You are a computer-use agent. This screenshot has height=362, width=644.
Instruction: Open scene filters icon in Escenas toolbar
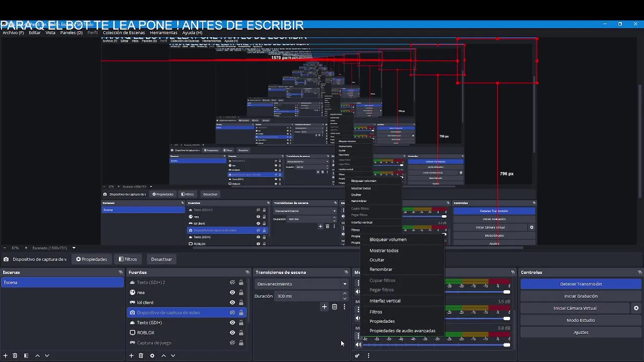click(26, 355)
